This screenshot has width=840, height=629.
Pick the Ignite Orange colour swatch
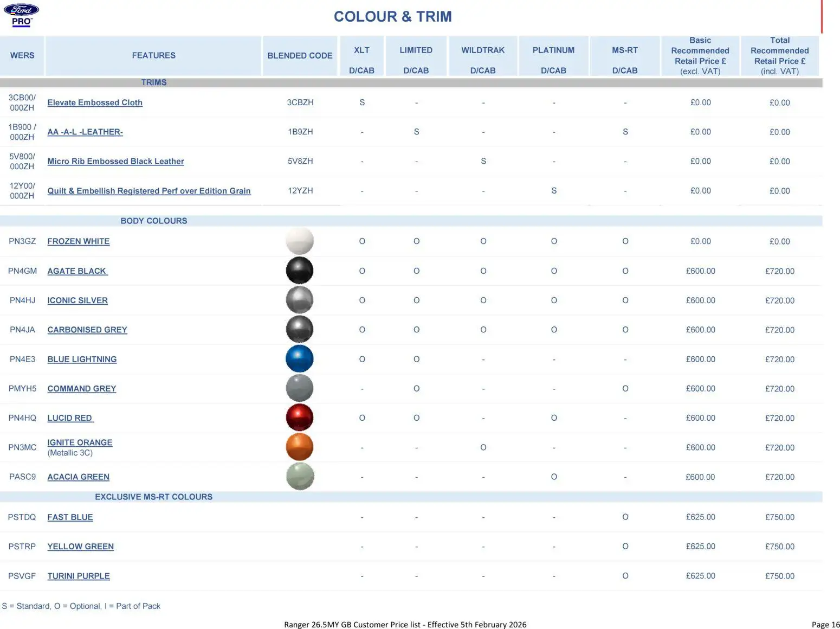(300, 447)
